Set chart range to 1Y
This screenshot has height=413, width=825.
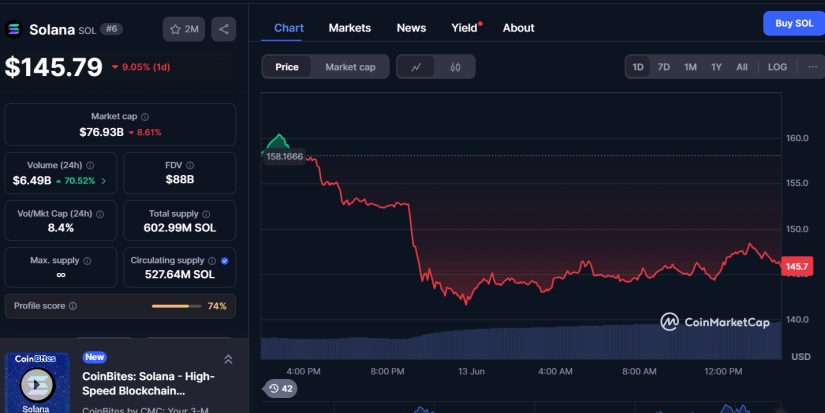[x=716, y=67]
